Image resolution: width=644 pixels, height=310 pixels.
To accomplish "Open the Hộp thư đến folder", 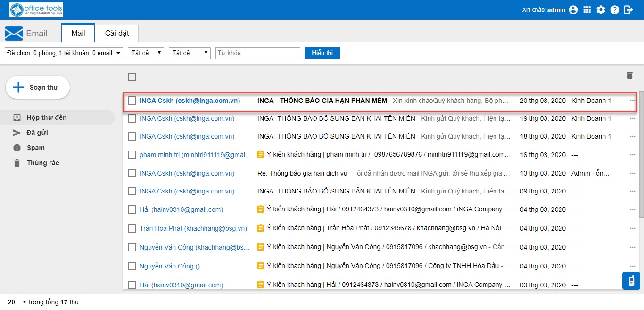I will click(58, 117).
